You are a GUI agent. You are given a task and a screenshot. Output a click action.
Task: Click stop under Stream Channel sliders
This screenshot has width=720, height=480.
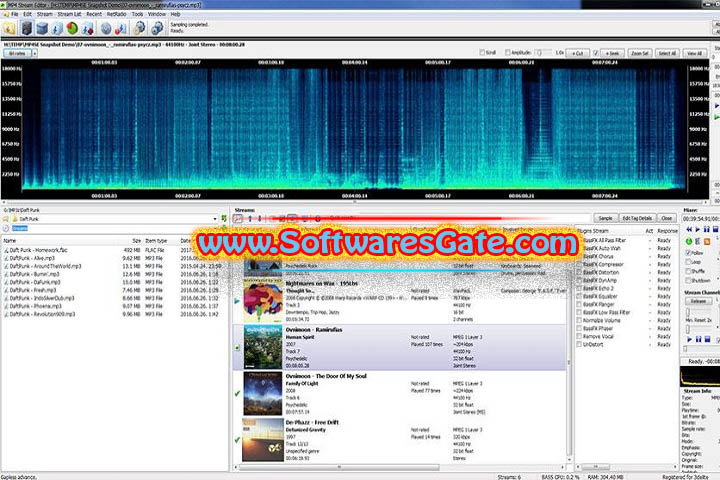click(x=707, y=339)
